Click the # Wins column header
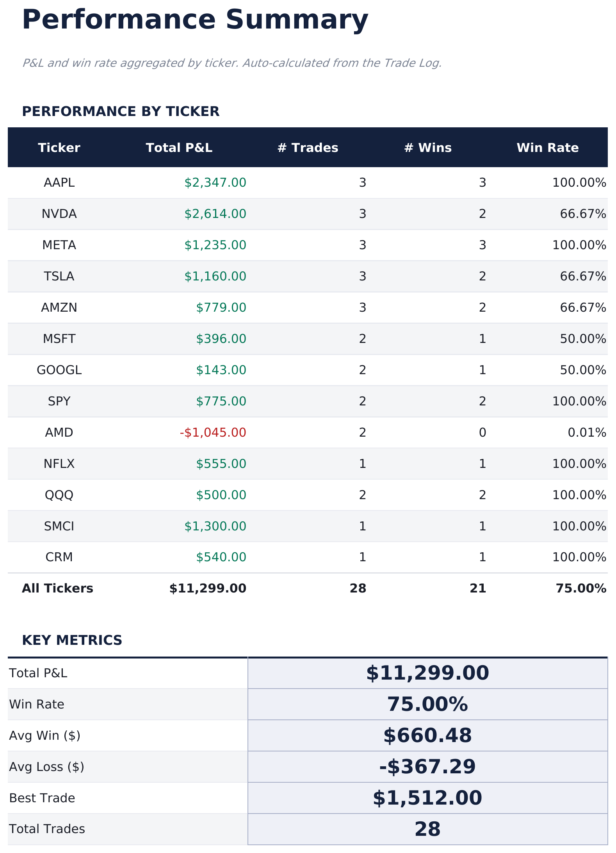 (428, 148)
